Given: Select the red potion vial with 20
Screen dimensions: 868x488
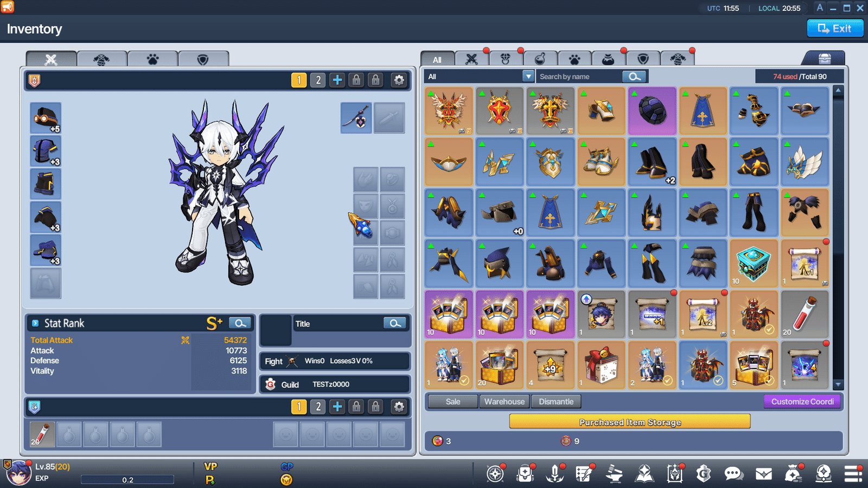Looking at the screenshot, I should click(x=805, y=314).
